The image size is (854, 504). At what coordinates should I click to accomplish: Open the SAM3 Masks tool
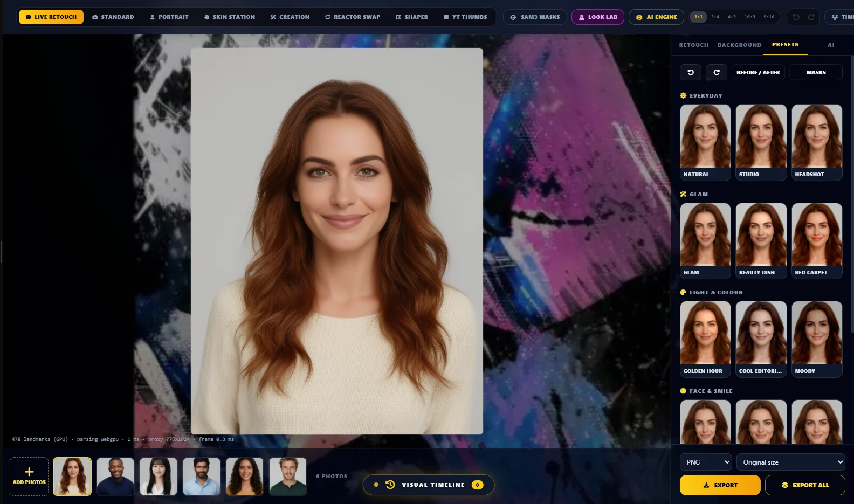[535, 17]
